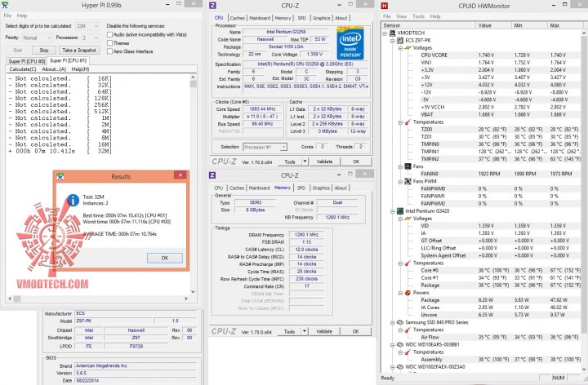This screenshot has width=588, height=385.
Task: Click the Intel Pentium G3420 chip icon
Action: [x=400, y=211]
